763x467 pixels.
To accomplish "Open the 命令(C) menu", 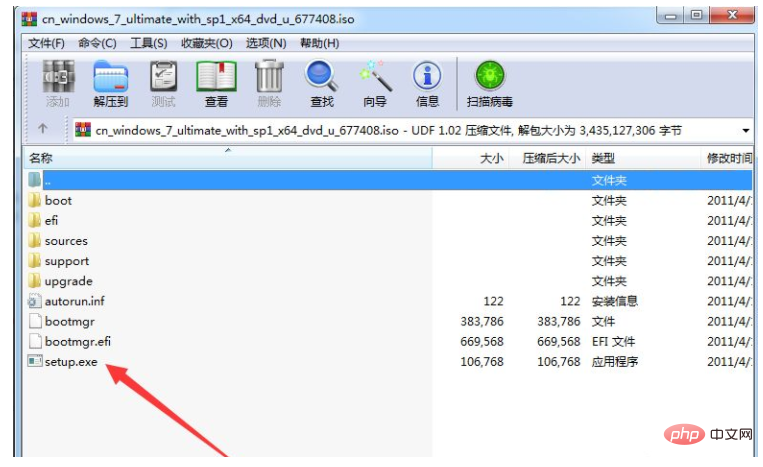I will (x=97, y=43).
